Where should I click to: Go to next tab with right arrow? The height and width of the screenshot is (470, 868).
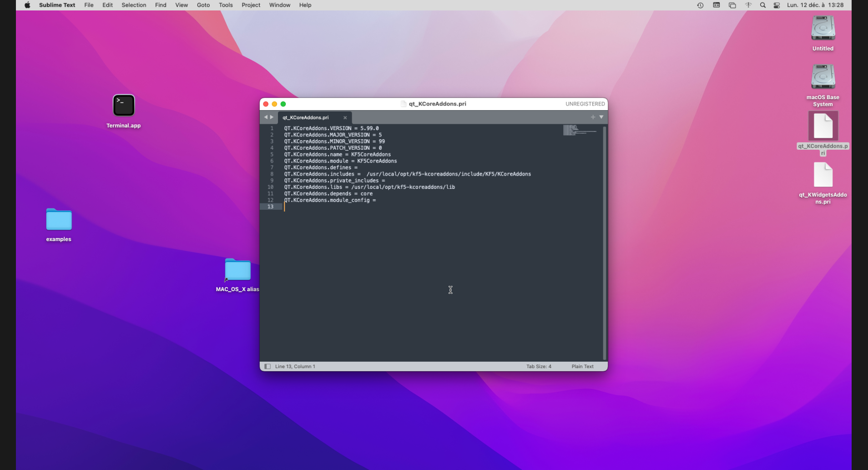tap(272, 117)
